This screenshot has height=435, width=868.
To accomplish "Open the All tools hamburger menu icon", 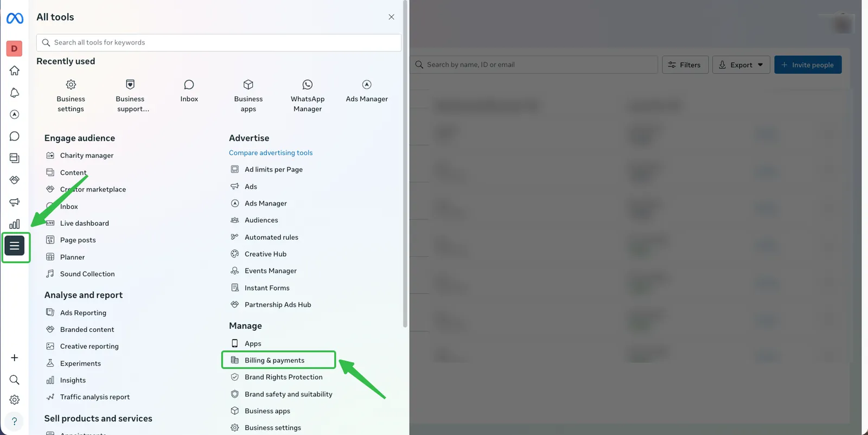I will [15, 246].
